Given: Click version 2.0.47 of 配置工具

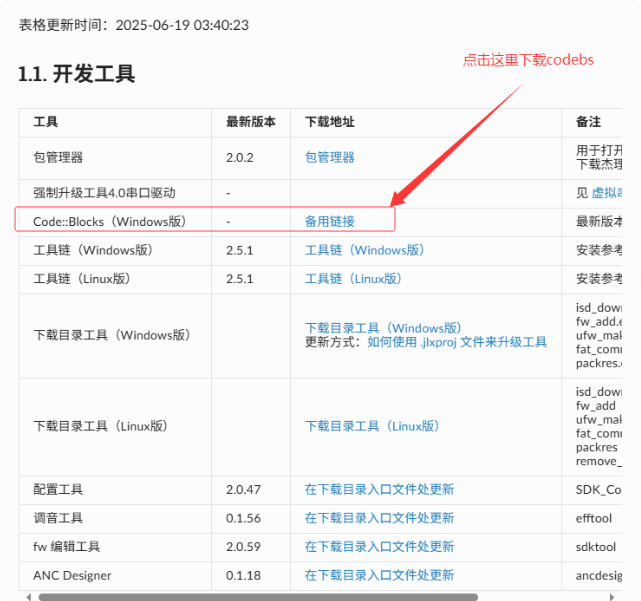Looking at the screenshot, I should (243, 489).
